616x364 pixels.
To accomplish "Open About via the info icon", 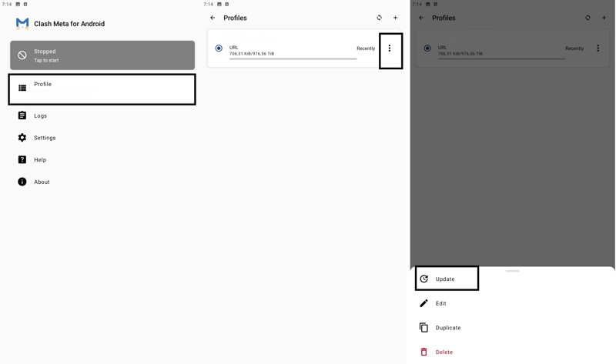I will (x=22, y=182).
